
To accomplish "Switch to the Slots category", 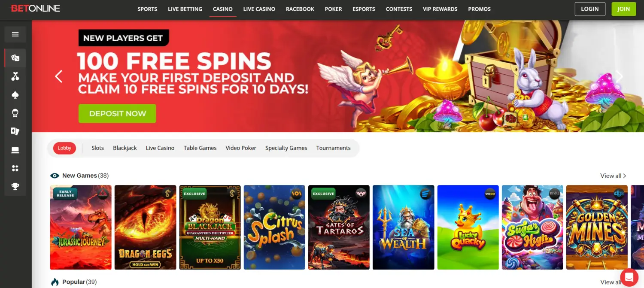I will (x=97, y=148).
